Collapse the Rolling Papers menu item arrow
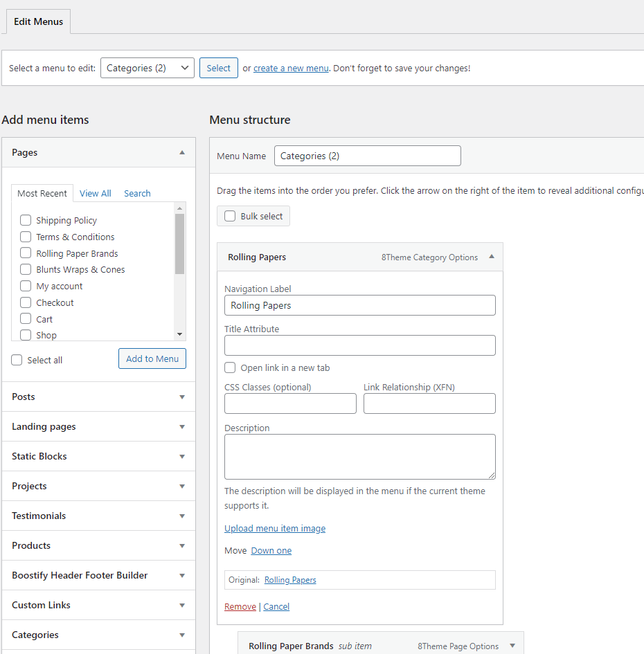644x654 pixels. click(x=492, y=257)
